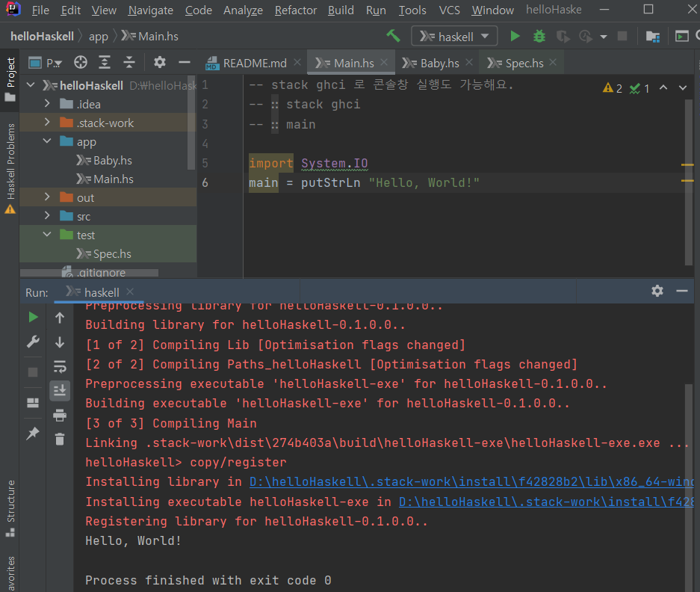Select opened file locate target icon

(x=81, y=63)
